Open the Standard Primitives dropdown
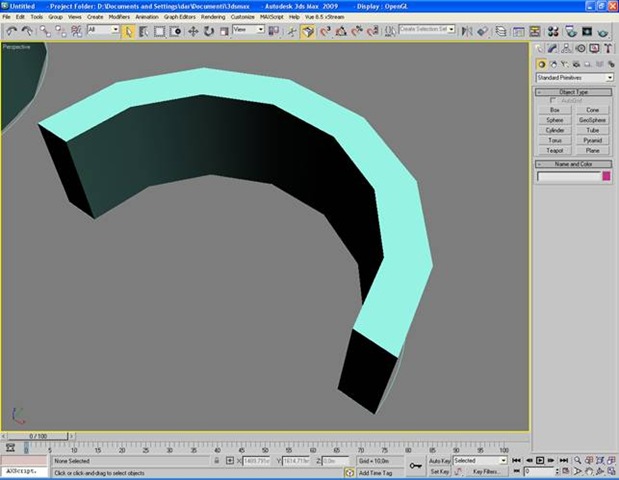The height and width of the screenshot is (480, 619). tap(574, 77)
